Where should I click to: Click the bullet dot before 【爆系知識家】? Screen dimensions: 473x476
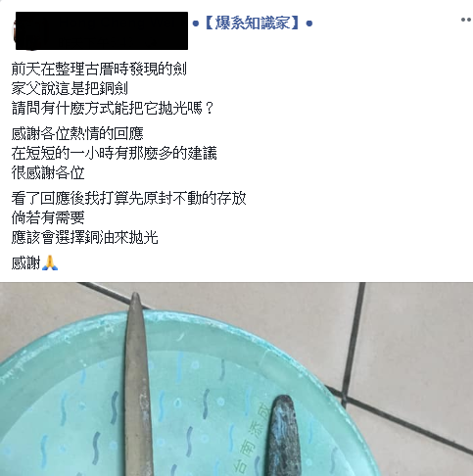196,24
